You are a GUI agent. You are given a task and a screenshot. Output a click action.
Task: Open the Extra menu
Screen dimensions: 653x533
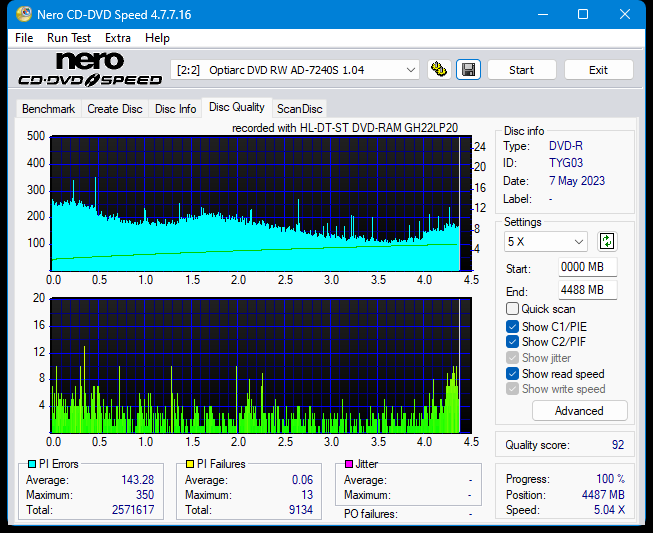(x=118, y=38)
